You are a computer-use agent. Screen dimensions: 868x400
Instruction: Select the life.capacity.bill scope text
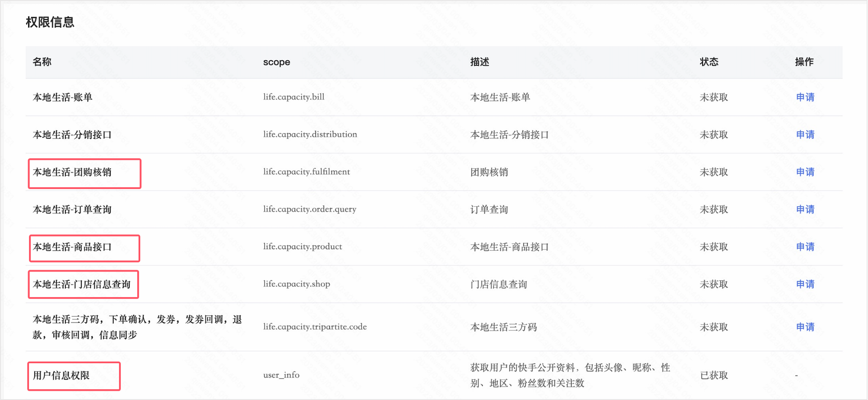pyautogui.click(x=294, y=97)
